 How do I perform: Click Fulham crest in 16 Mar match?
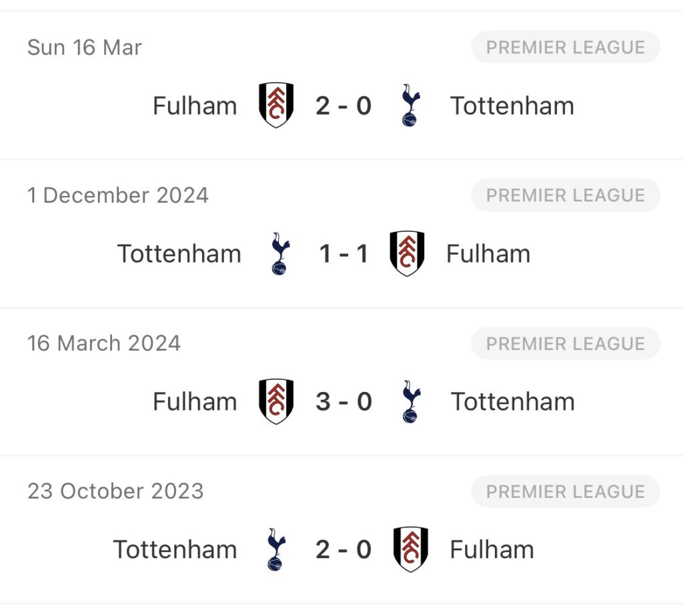point(275,105)
